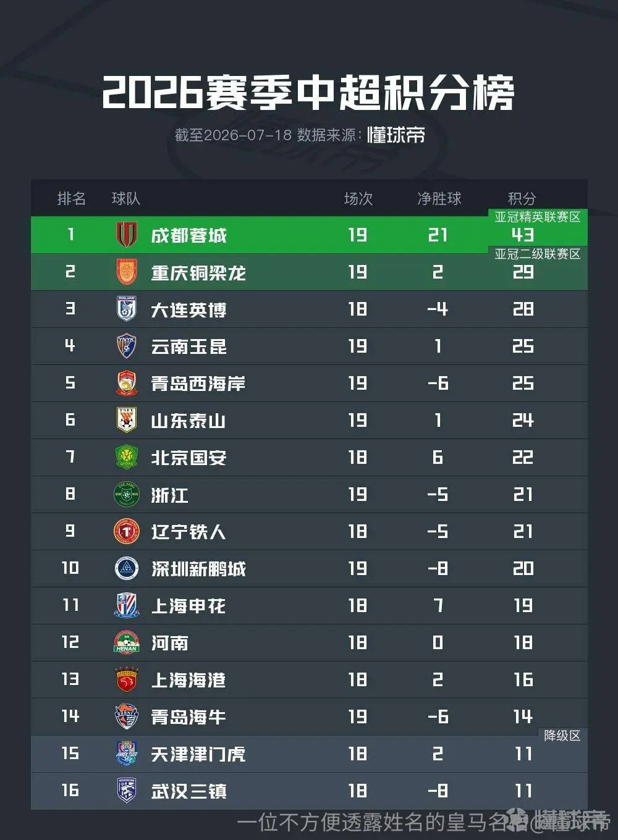Click the 北京国安 green badge
The height and width of the screenshot is (840, 618).
click(x=127, y=457)
